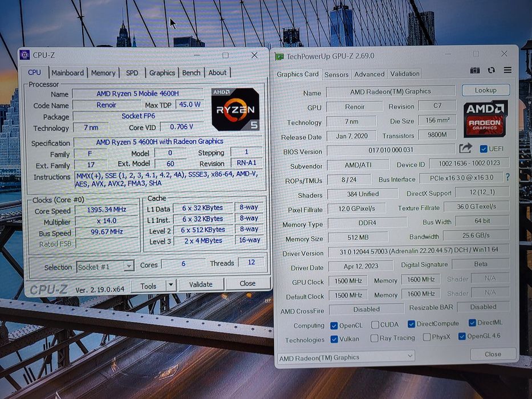Click the Bandwidth value 25.6 GB/s
532x399 pixels.
pyautogui.click(x=476, y=235)
